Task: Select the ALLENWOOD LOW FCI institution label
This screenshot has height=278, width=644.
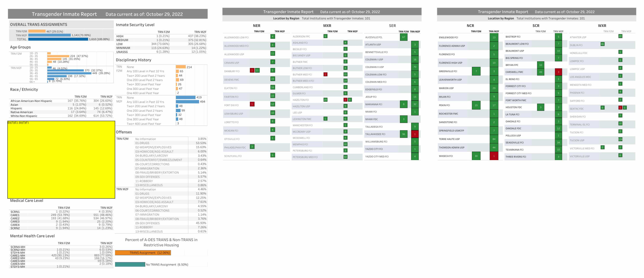Action: tap(236, 37)
